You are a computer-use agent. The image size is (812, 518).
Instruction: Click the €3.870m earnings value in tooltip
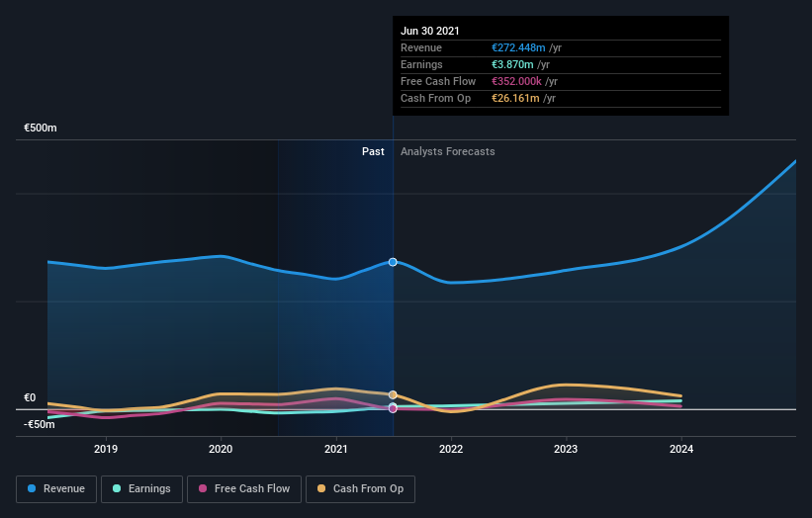[x=512, y=64]
